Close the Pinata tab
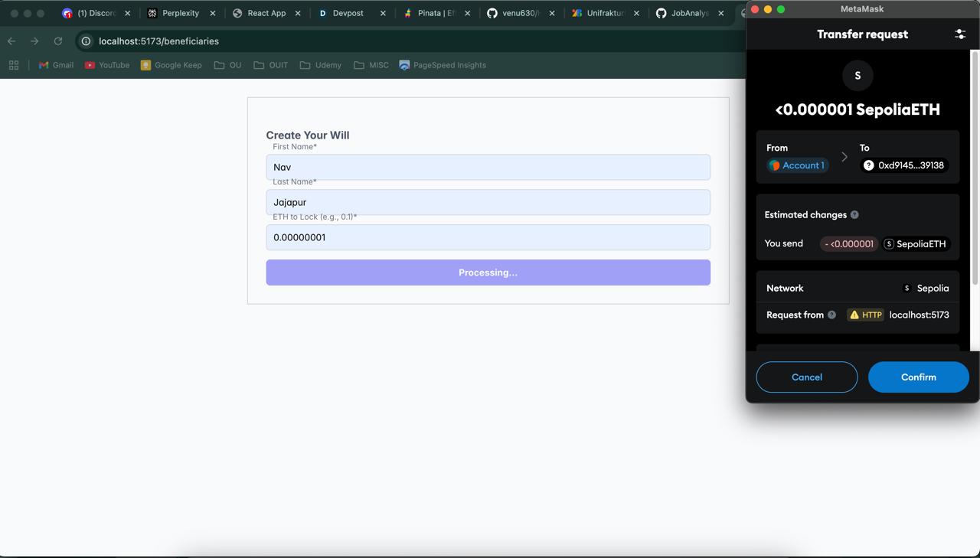 pyautogui.click(x=467, y=13)
